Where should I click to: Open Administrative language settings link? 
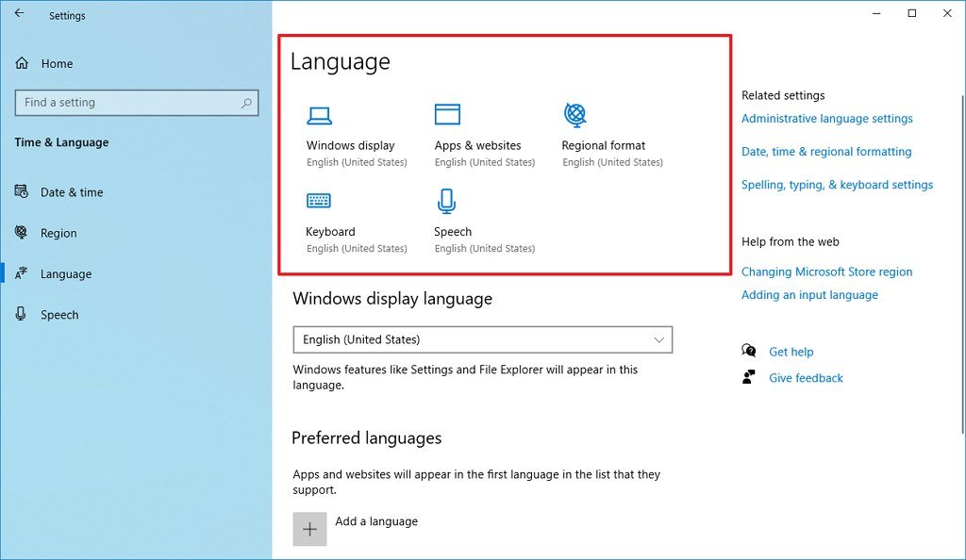pos(826,119)
